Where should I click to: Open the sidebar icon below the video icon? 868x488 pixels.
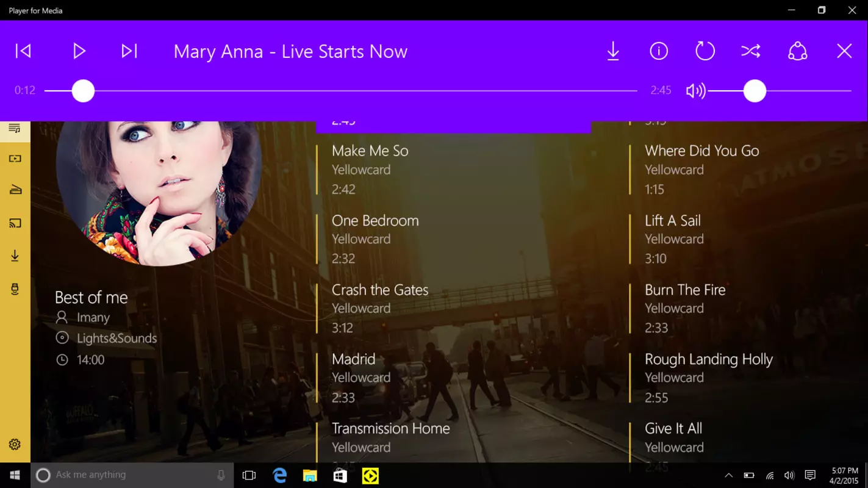[15, 190]
